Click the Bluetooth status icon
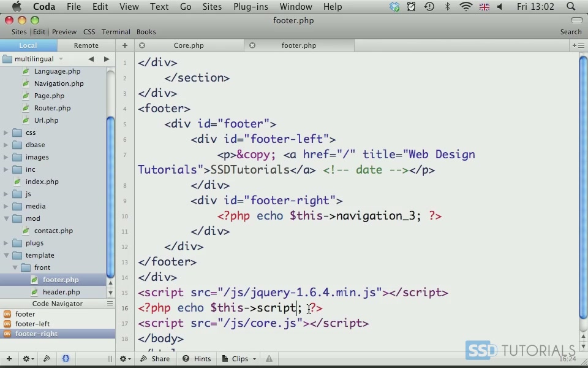 447,7
